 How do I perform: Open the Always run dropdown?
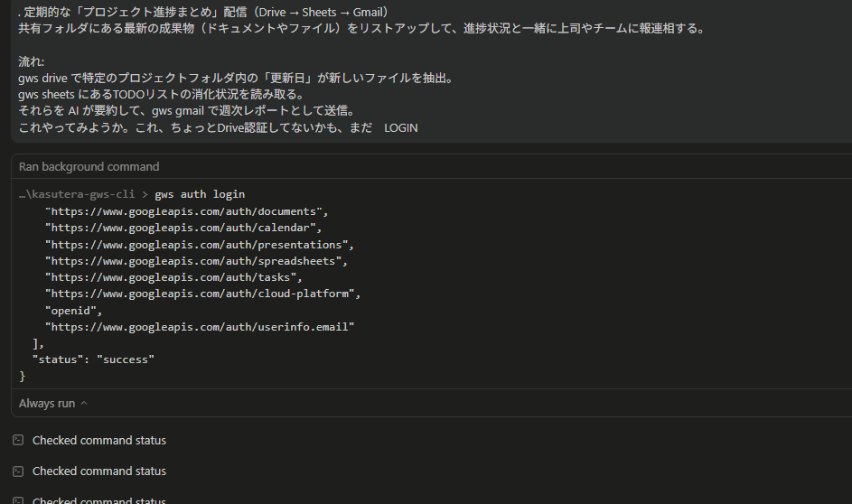pyautogui.click(x=53, y=404)
